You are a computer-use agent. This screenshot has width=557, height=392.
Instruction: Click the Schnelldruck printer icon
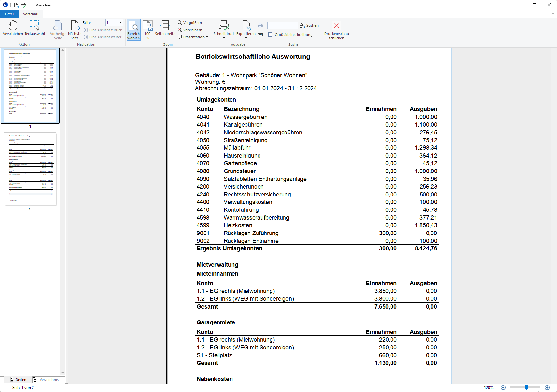(x=224, y=26)
